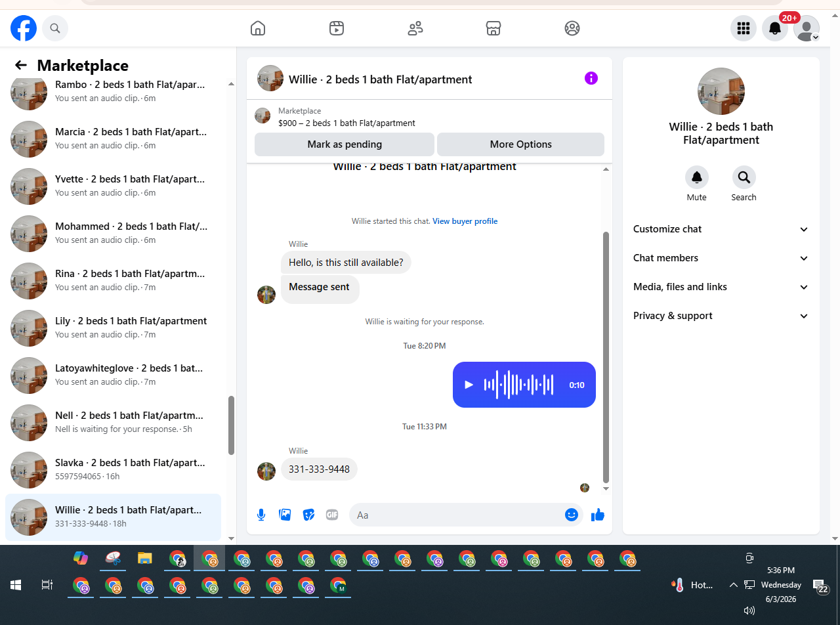Open File Explorer from the taskbar
This screenshot has width=840, height=625.
click(145, 558)
